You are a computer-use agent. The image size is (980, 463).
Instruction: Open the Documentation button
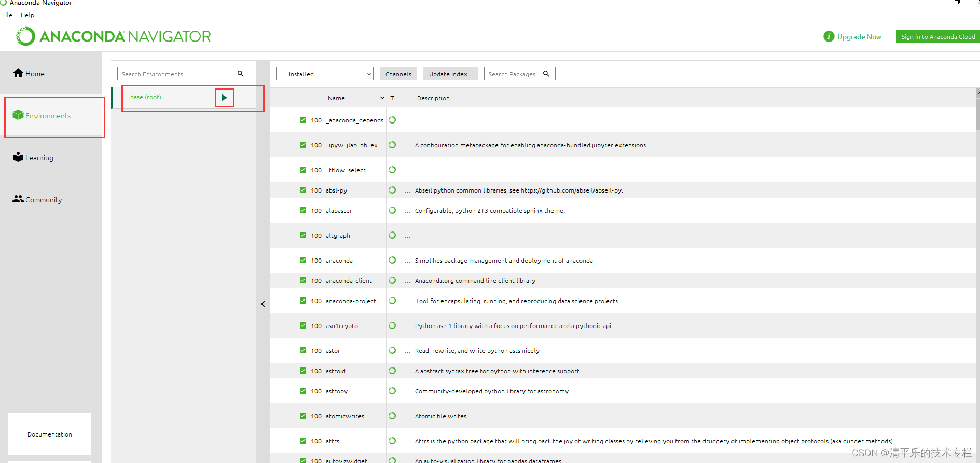50,434
